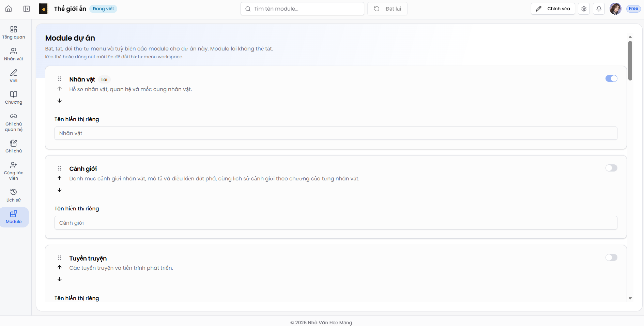Move Tuyến truyện module up arrow
Screen dimensions: 644x326
point(60,267)
